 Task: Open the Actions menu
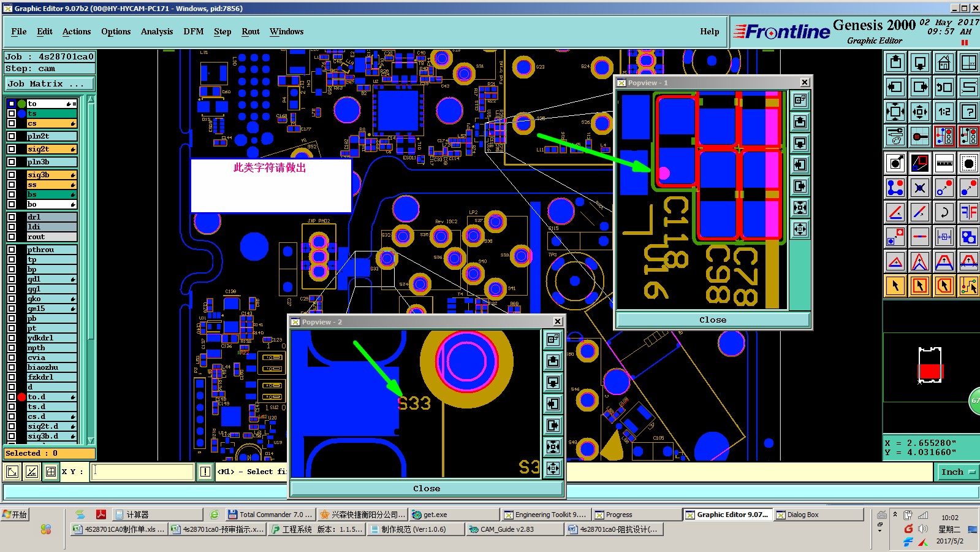77,31
